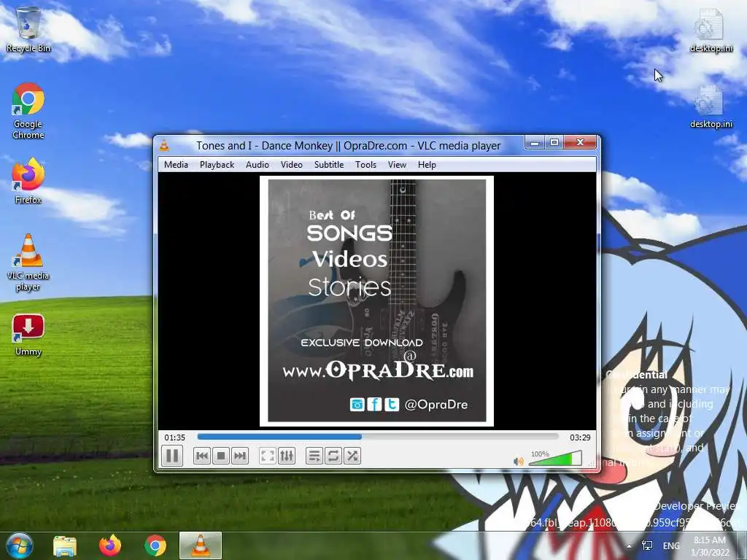Toggle fullscreen video mode

(x=267, y=456)
